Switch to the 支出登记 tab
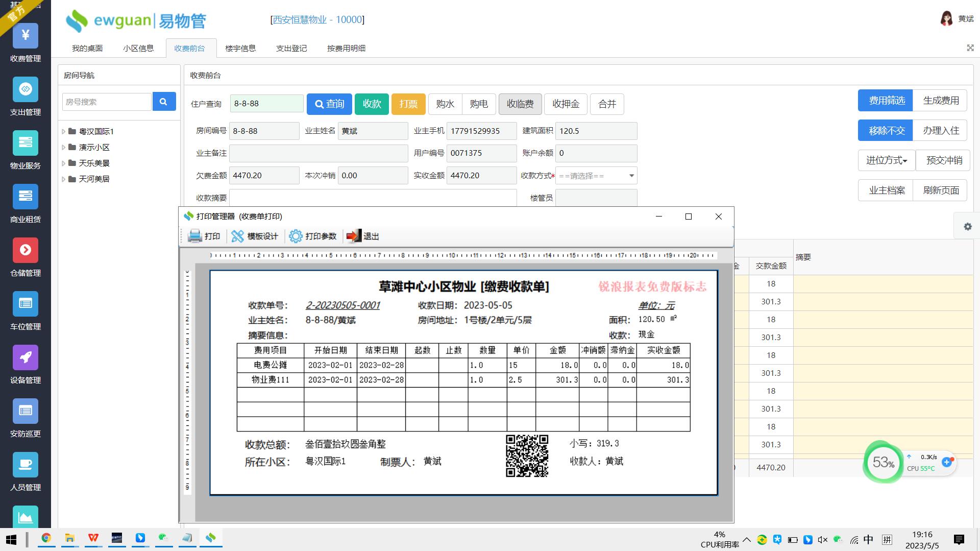This screenshot has width=980, height=551. pos(291,49)
